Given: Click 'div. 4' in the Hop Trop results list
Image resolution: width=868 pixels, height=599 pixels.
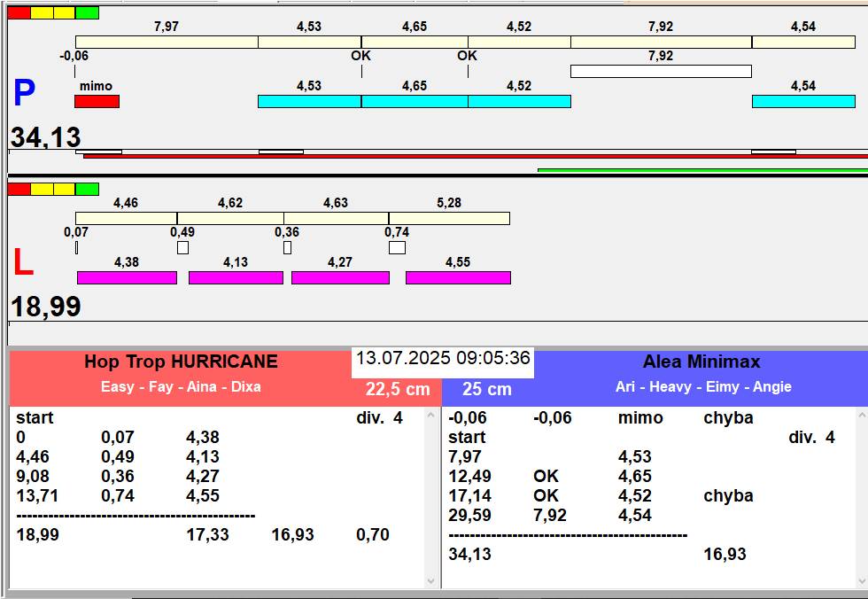Looking at the screenshot, I should coord(380,417).
